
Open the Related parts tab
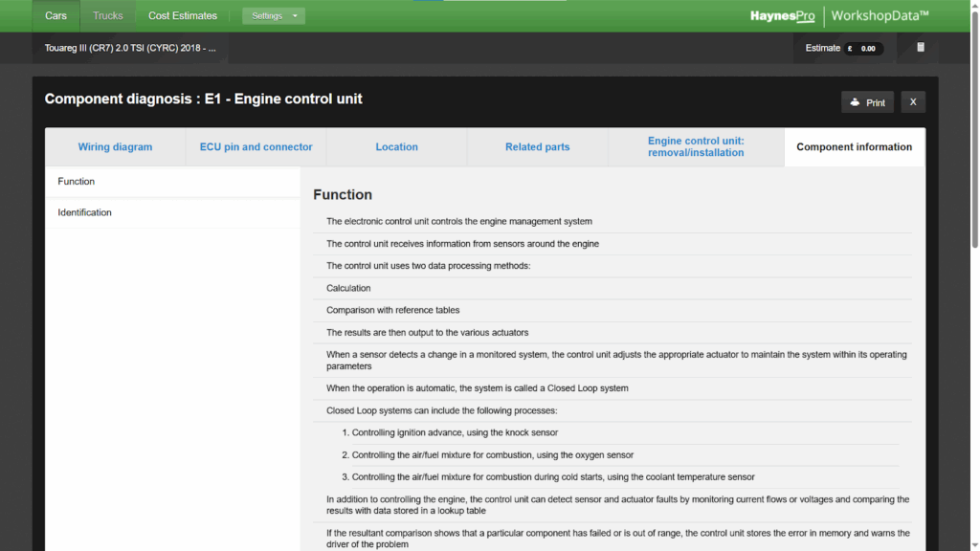(x=537, y=147)
